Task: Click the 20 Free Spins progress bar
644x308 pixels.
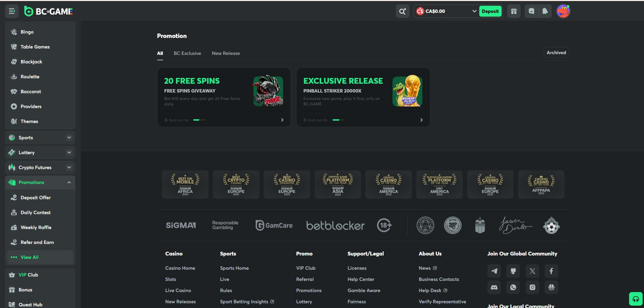Action: pyautogui.click(x=199, y=120)
